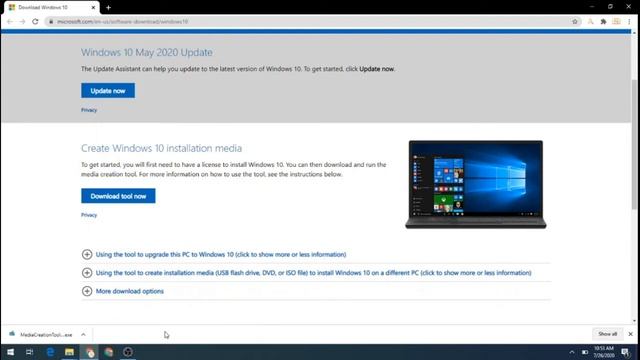Reload the page with the refresh icon
640x360 pixels.
[35, 21]
